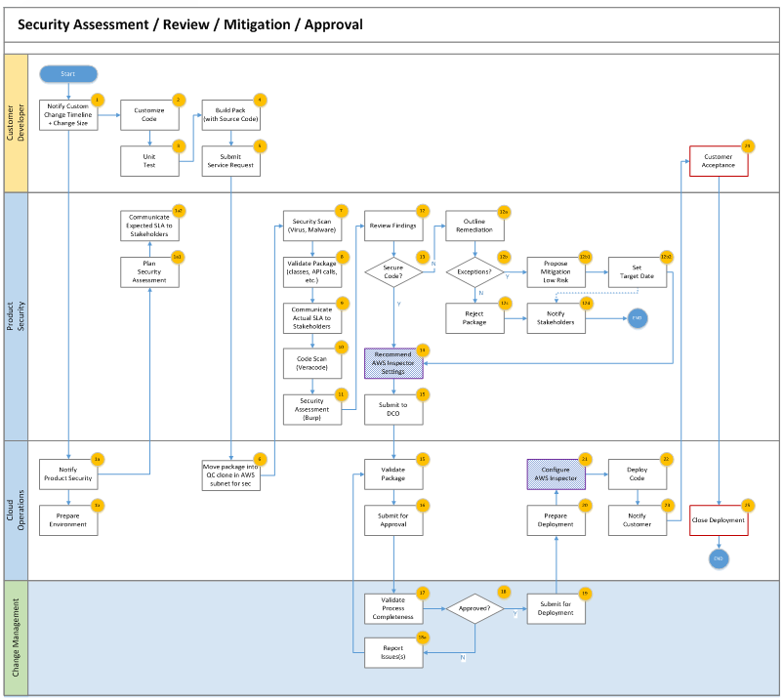Screen dimensions: 783x700
Task: Click the yellow number badge on Customize Code
Action: [178, 100]
